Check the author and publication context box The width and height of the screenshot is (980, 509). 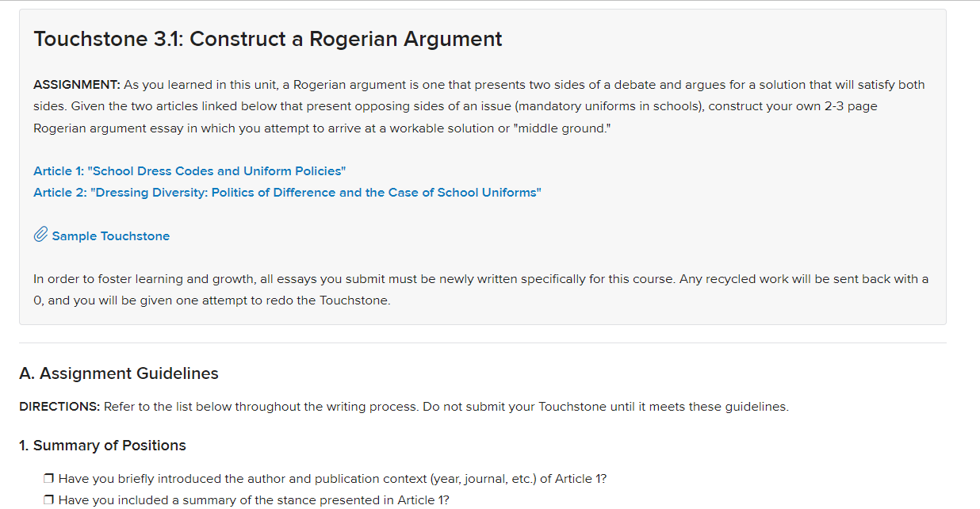[49, 479]
